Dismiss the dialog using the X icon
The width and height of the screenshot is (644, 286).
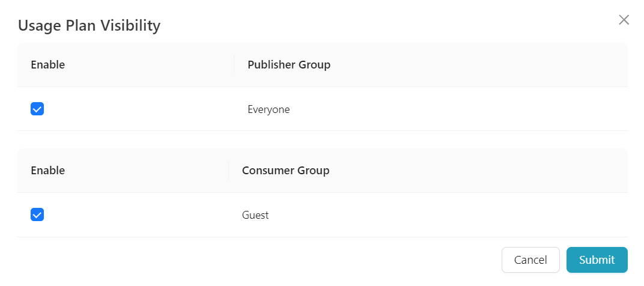[624, 20]
